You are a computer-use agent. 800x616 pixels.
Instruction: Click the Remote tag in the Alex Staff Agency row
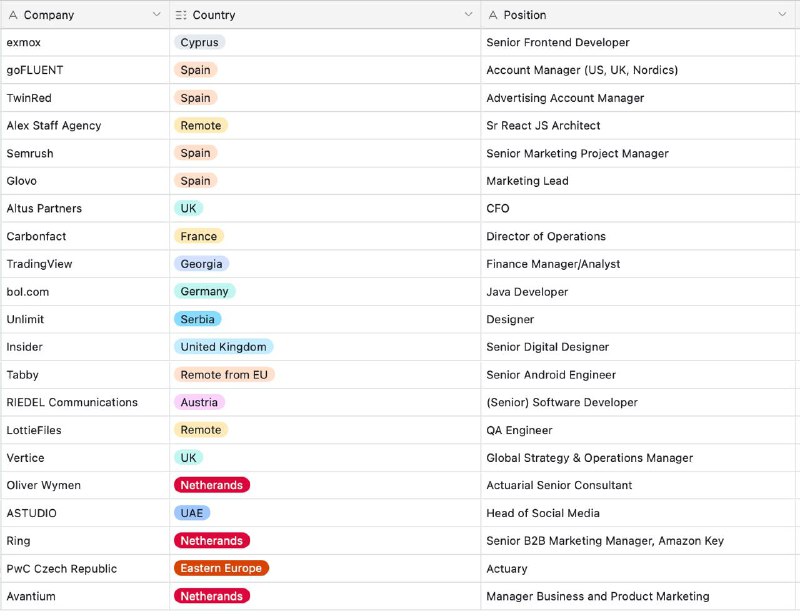[201, 126]
